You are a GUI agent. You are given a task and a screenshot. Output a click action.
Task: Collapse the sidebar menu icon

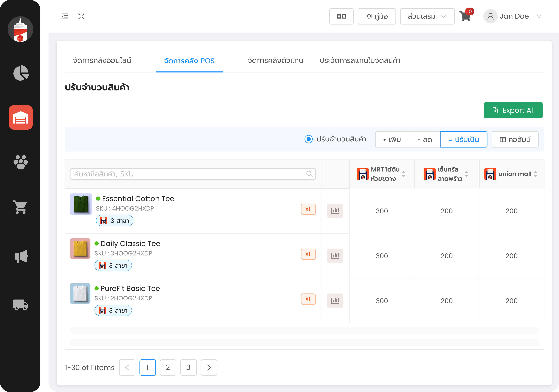65,16
